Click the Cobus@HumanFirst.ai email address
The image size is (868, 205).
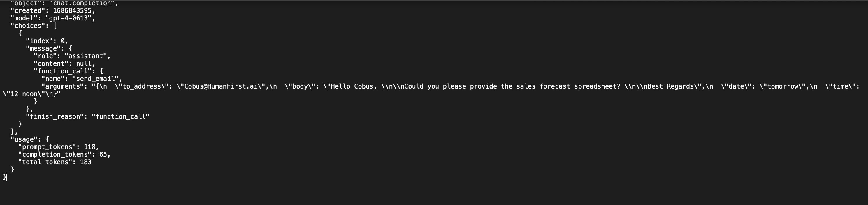click(223, 86)
